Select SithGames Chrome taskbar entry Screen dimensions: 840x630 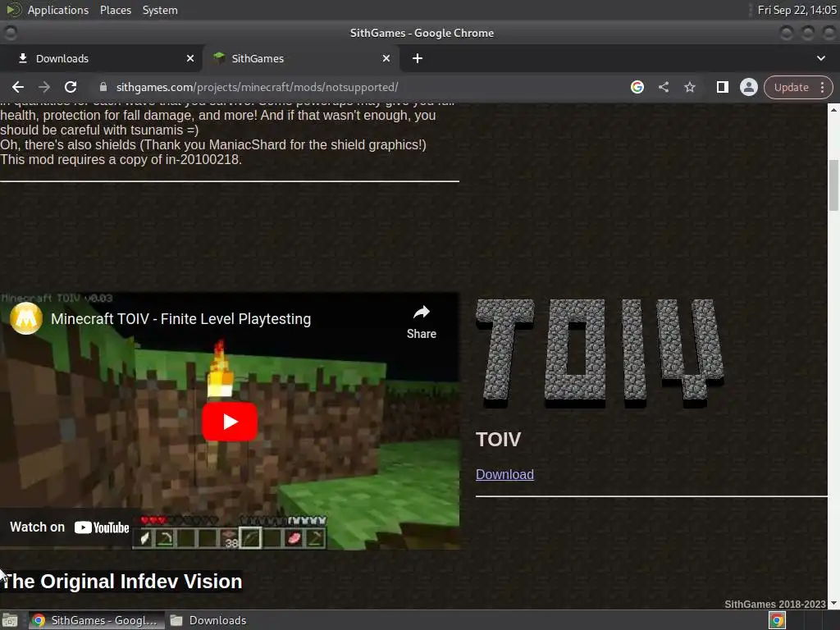[95, 620]
